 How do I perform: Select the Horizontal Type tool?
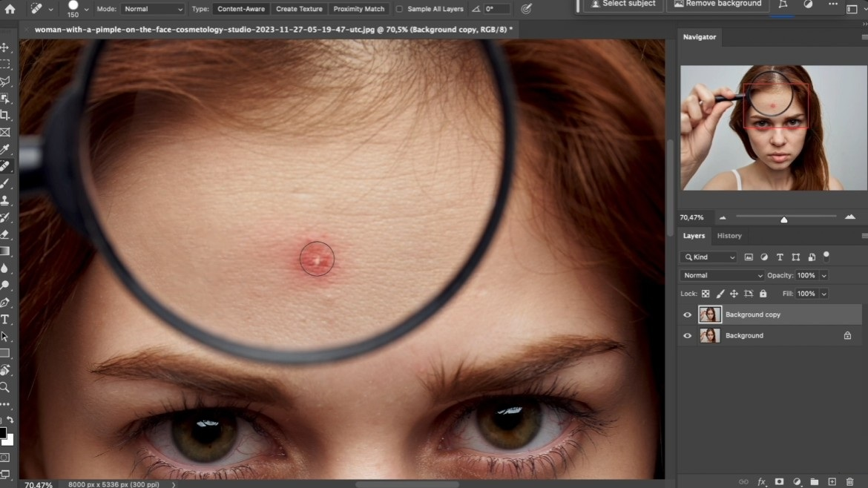pos(5,319)
